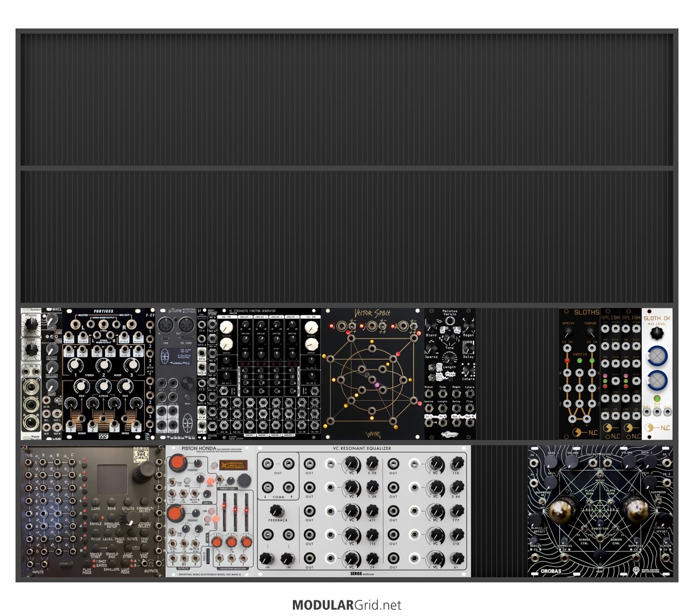Click the Vortices X-FADE knob
This screenshot has height=616, width=694.
(104, 386)
